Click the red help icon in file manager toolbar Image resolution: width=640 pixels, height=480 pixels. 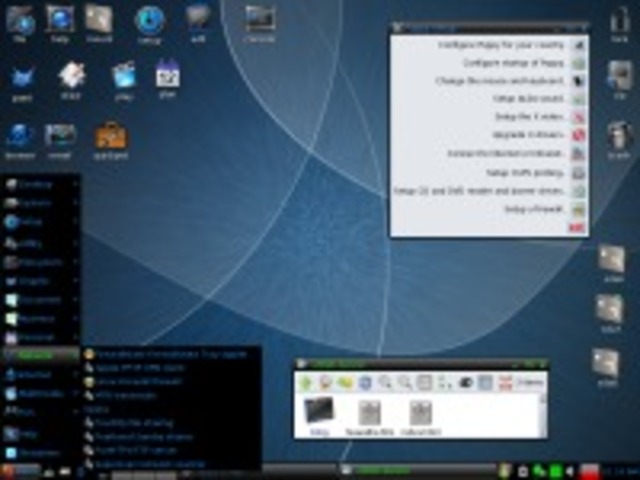505,383
